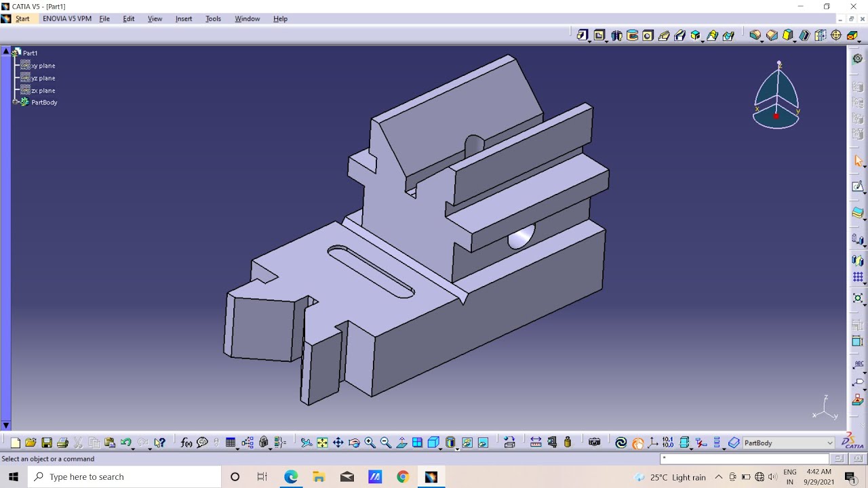Image resolution: width=868 pixels, height=488 pixels.
Task: Select the xy plane in tree
Action: click(x=43, y=66)
